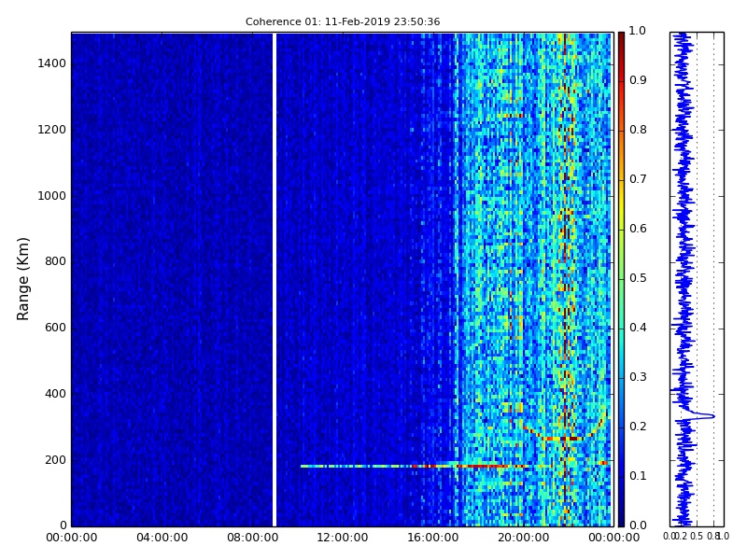Click the 0.3 value on the colorbar
Image resolution: width=747 pixels, height=560 pixels.
tap(638, 377)
